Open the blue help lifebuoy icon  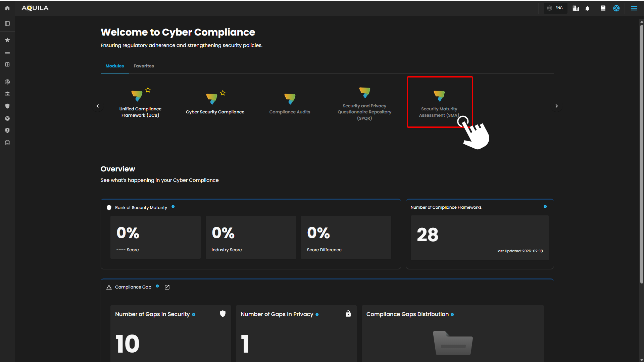pos(616,8)
